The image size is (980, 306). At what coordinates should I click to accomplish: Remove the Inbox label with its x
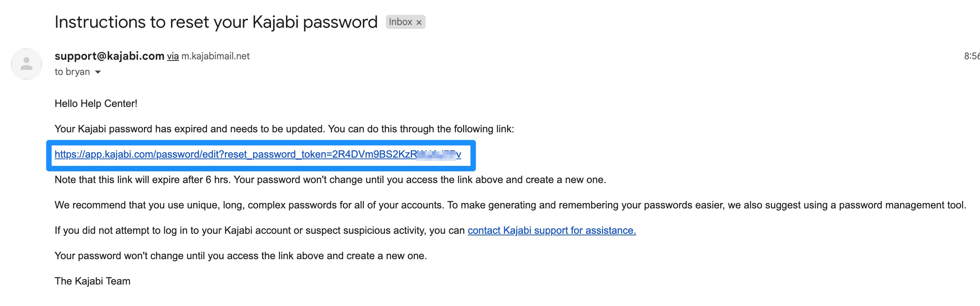tap(419, 23)
